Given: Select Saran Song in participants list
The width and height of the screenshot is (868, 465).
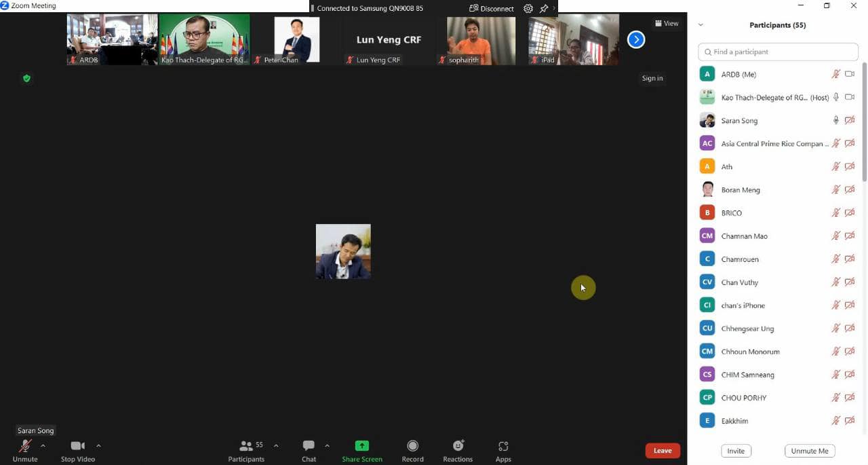Looking at the screenshot, I should (739, 121).
